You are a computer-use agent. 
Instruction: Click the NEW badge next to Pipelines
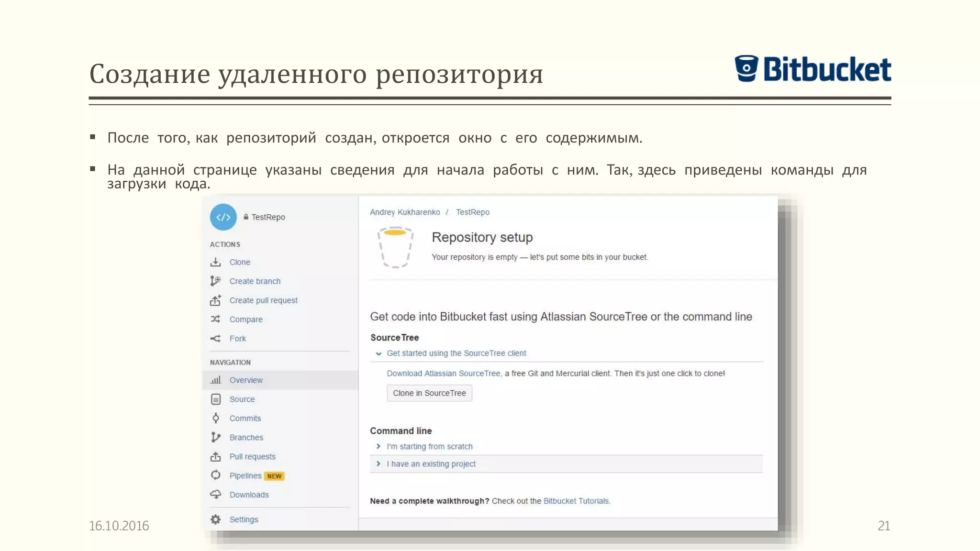point(274,476)
